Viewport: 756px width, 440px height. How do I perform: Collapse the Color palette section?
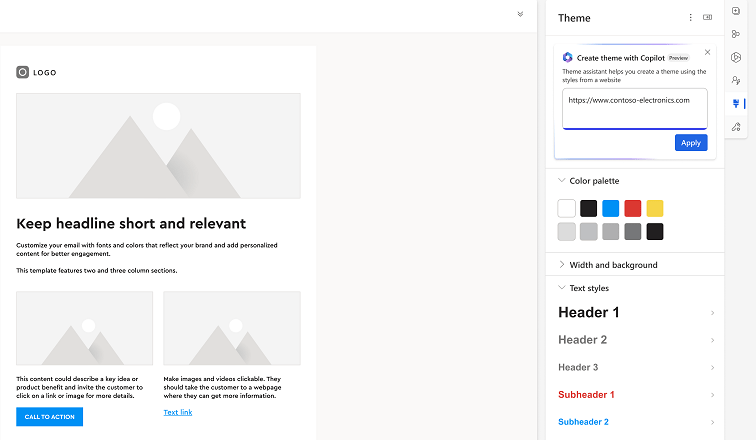click(561, 180)
